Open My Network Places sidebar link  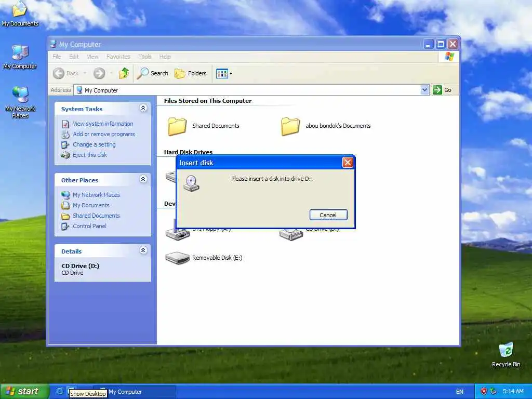click(96, 195)
